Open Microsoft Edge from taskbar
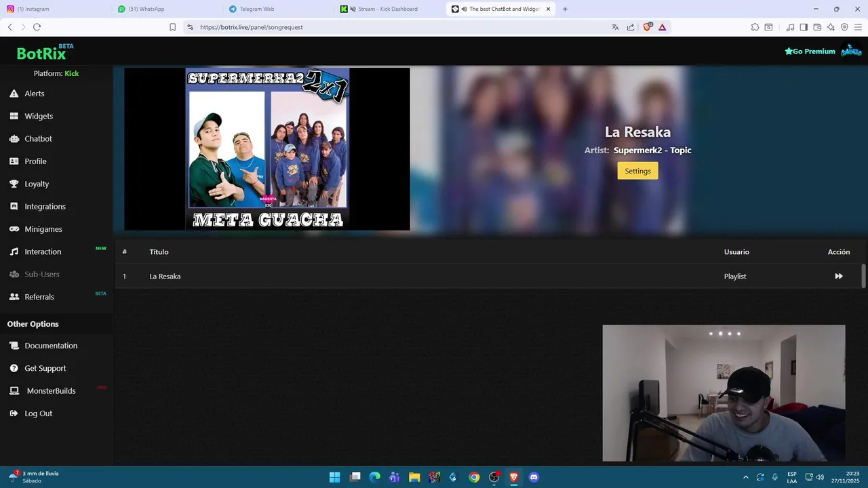 pyautogui.click(x=374, y=477)
